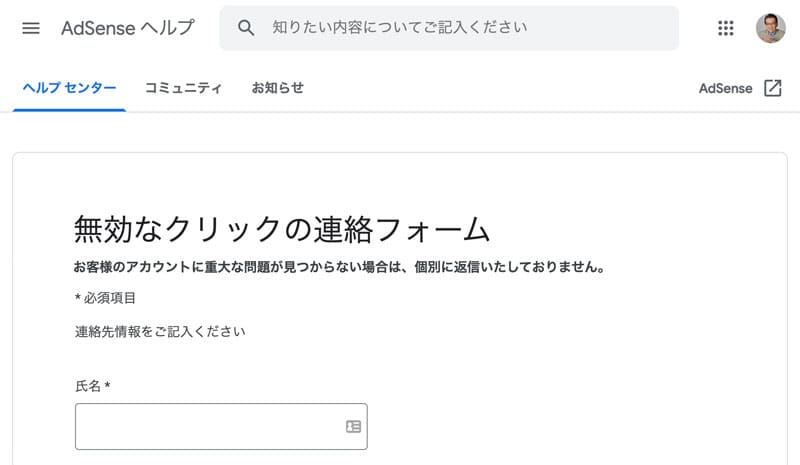Image resolution: width=800 pixels, height=465 pixels.
Task: Select the ヘルプ センター tab
Action: [x=69, y=88]
